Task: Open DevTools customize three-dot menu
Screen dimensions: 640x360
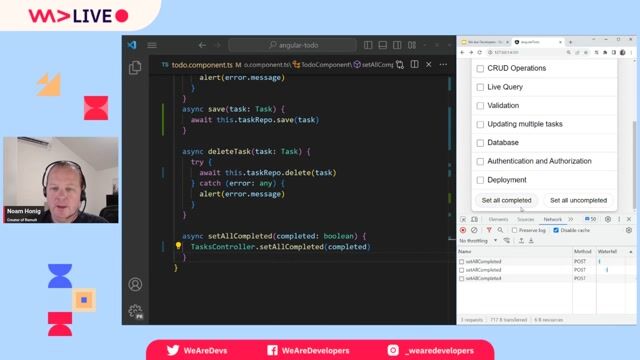Action: click(619, 219)
